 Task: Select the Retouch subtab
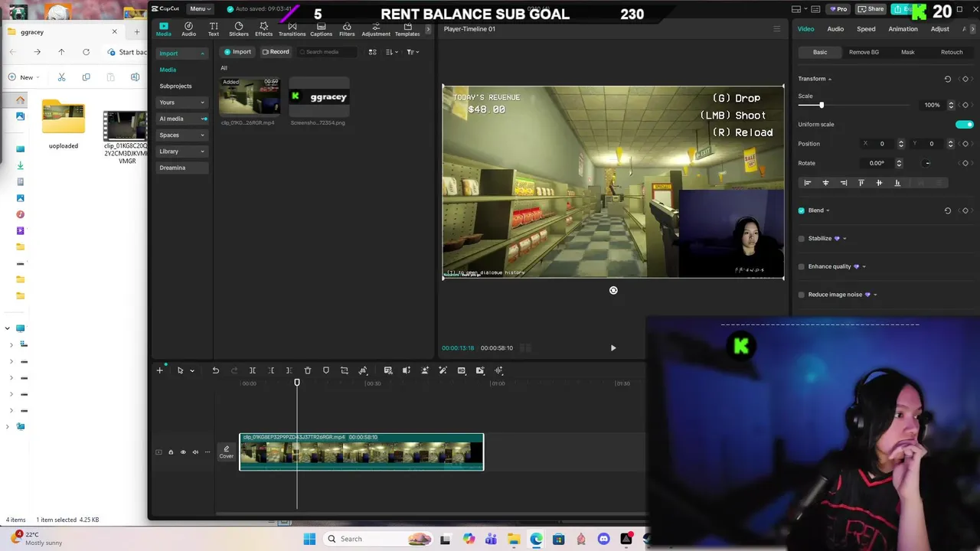click(952, 52)
